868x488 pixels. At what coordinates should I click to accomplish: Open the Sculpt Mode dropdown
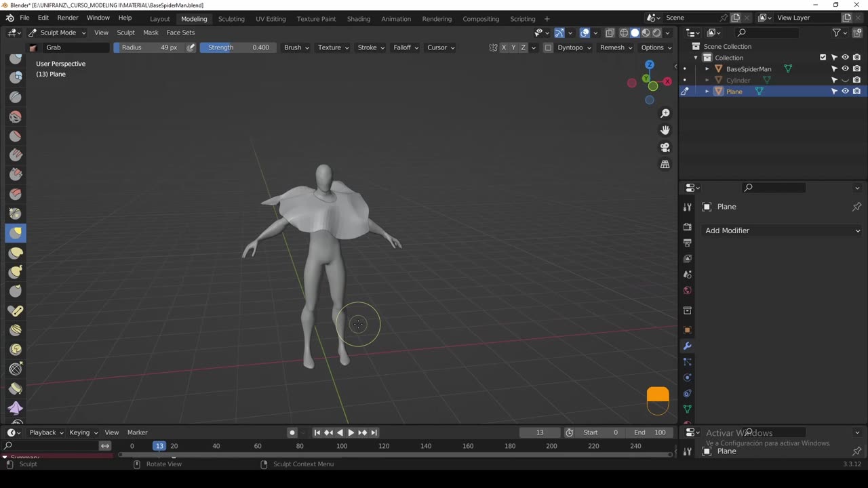(x=58, y=33)
